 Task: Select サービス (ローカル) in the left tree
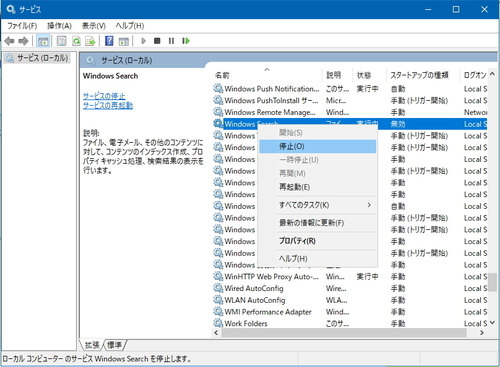[x=42, y=58]
